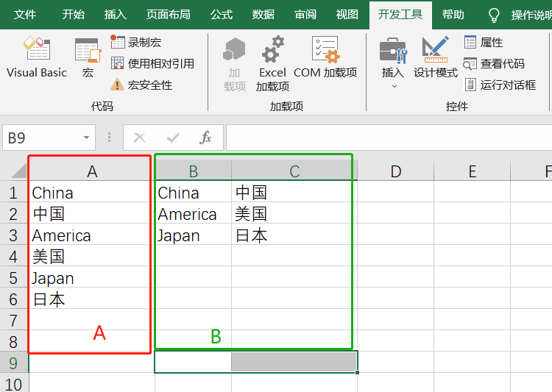Select column E header

click(472, 171)
